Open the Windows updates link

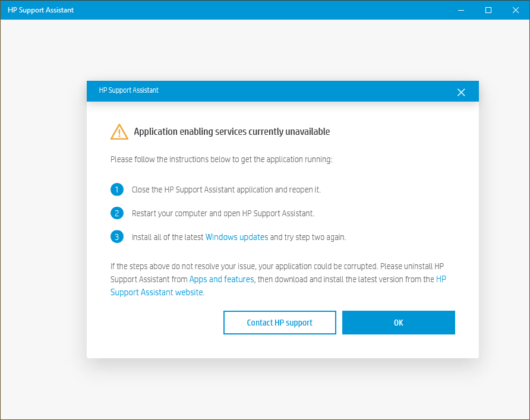(x=236, y=237)
